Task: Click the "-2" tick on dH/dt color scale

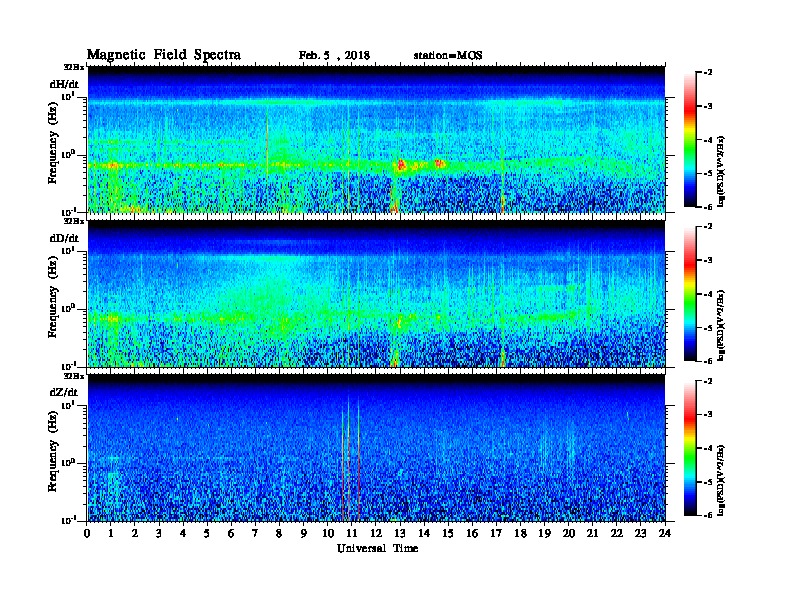Action: pos(708,73)
